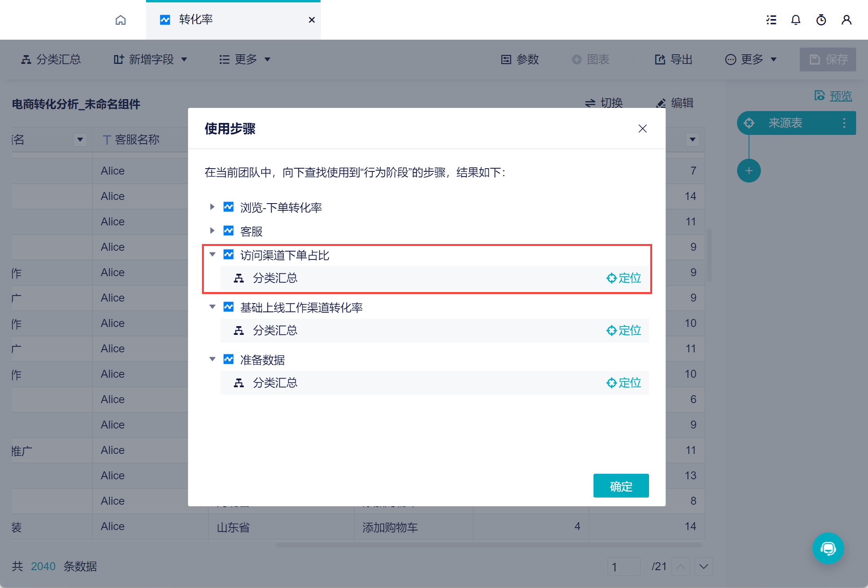
Task: Select 分类汇总 step under 基础上线工作渠道转化率
Action: click(x=275, y=331)
